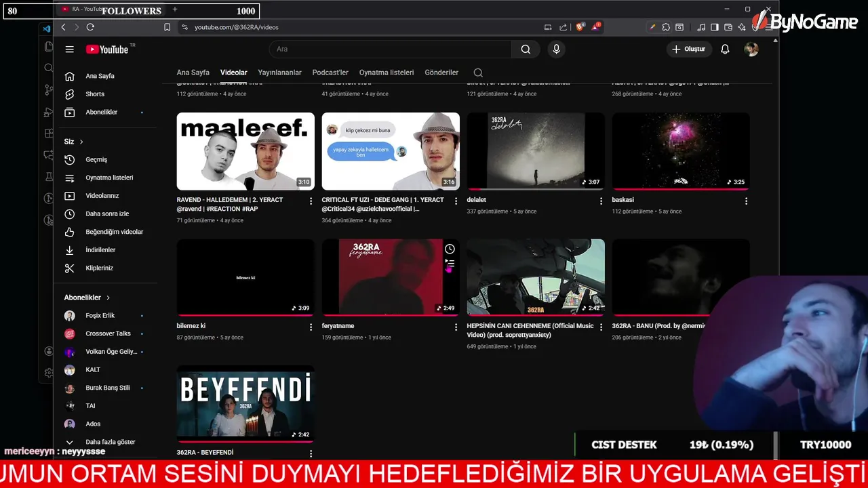Bookmark this page in the address bar
Screen dimensions: 868x488
click(x=167, y=27)
